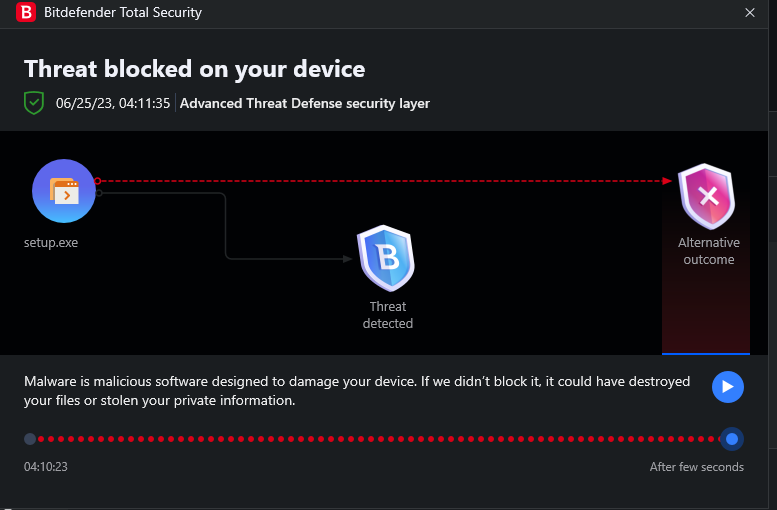
Task: Click the green shield checkmark icon
Action: [x=35, y=102]
